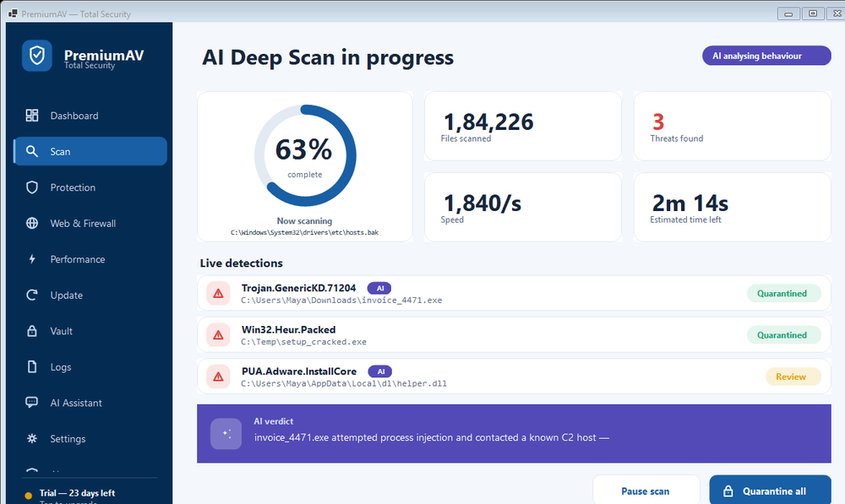The width and height of the screenshot is (845, 504).
Task: Click the Performance lightning bolt icon
Action: pyautogui.click(x=32, y=259)
